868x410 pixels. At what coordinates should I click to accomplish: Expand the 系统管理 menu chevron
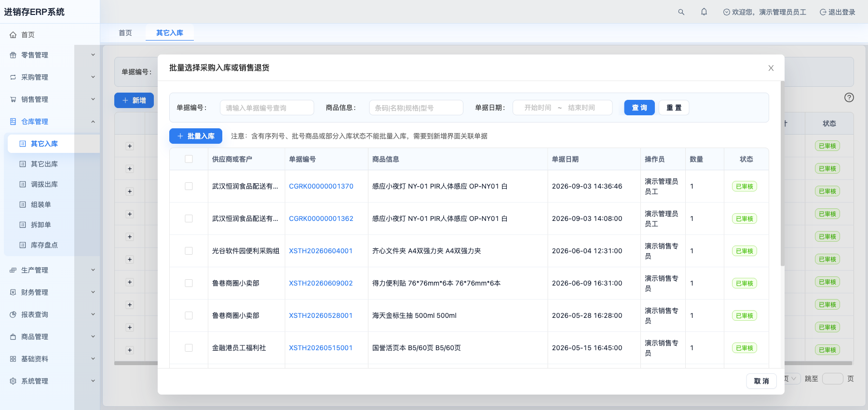point(93,381)
